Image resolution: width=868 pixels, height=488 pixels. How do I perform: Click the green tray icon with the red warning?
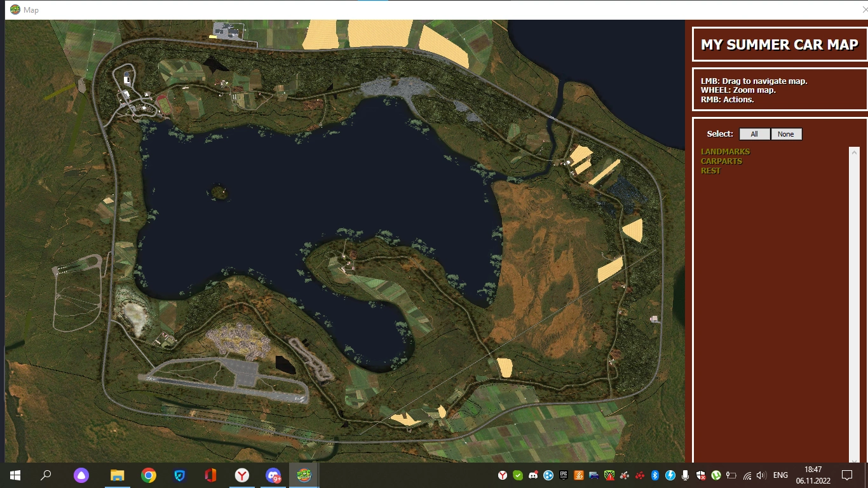[x=609, y=475]
